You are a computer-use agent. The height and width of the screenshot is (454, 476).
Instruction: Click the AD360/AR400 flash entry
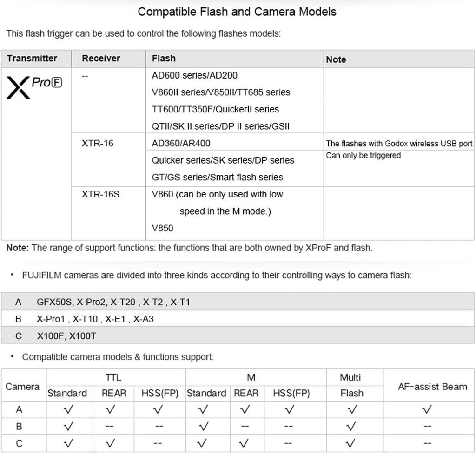(181, 144)
